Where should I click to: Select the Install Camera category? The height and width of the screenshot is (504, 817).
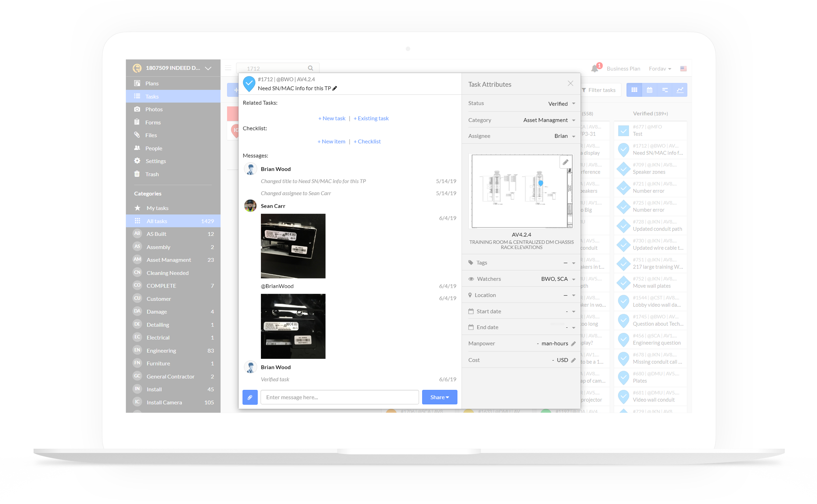[x=164, y=402]
